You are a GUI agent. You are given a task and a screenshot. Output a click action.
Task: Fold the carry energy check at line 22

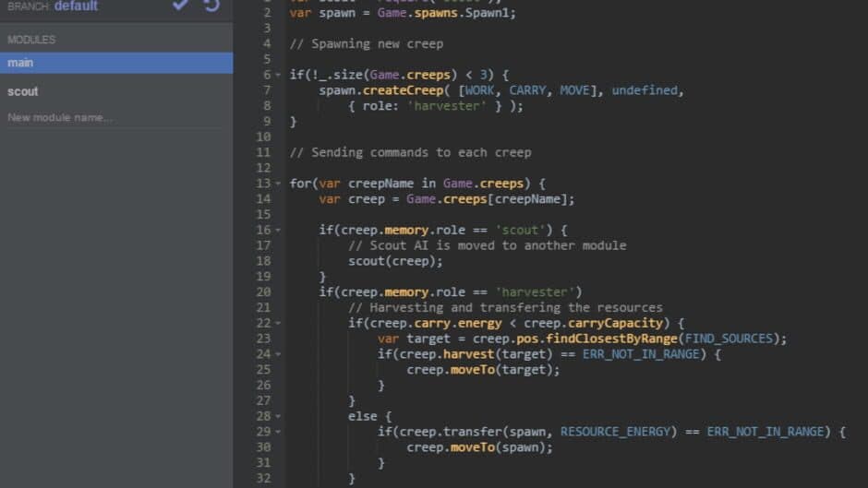tap(278, 324)
